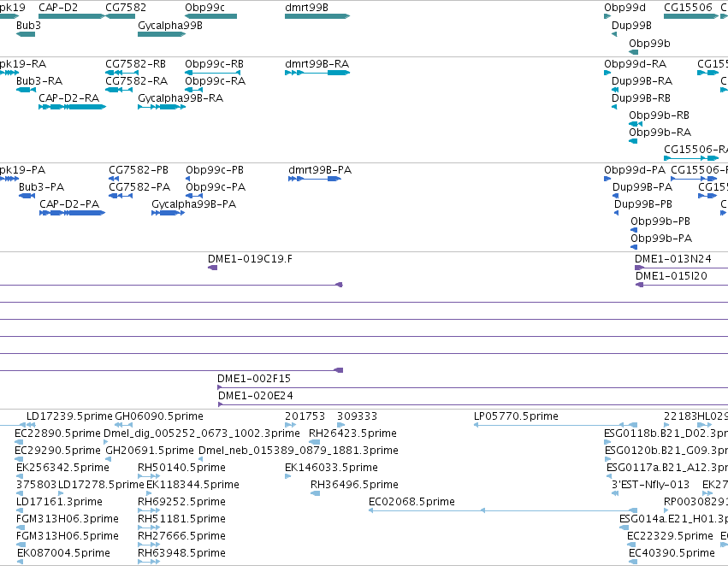Image resolution: width=728 pixels, height=566 pixels.
Task: Click protein Dup99B-PA
Action: click(x=615, y=196)
